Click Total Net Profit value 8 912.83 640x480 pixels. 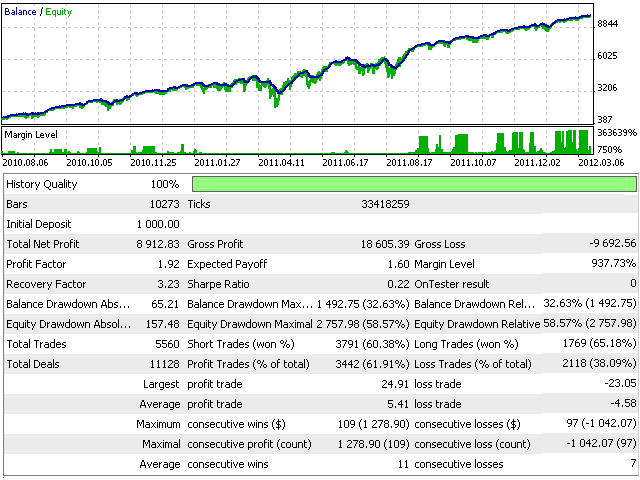158,244
